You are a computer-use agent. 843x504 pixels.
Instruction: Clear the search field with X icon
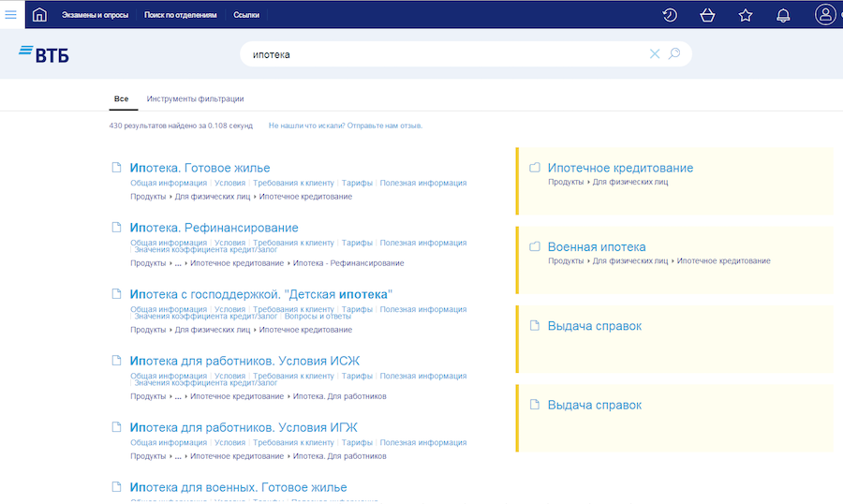(655, 54)
